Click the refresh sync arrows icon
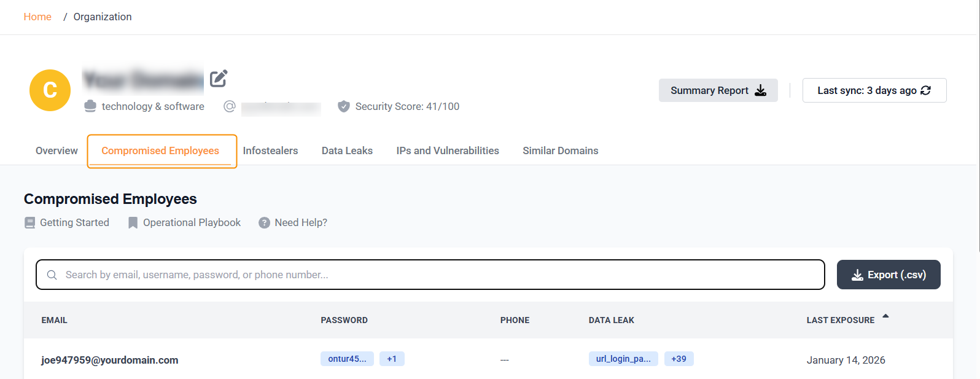The width and height of the screenshot is (980, 379). (925, 90)
